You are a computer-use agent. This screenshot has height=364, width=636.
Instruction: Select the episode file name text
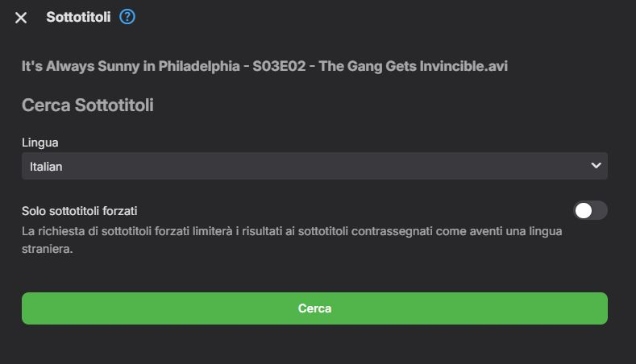tap(264, 66)
